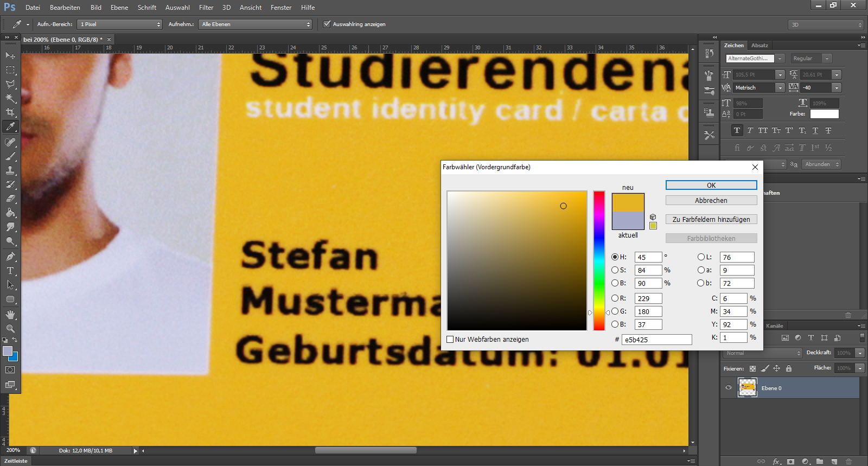Click the Farbe text color swatch

(x=824, y=114)
